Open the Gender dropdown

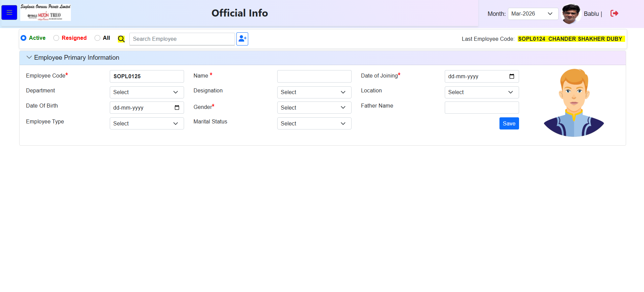(314, 108)
